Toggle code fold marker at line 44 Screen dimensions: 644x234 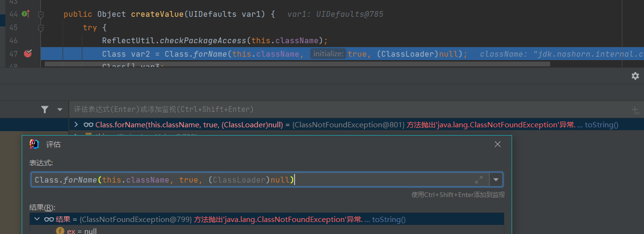(41, 14)
